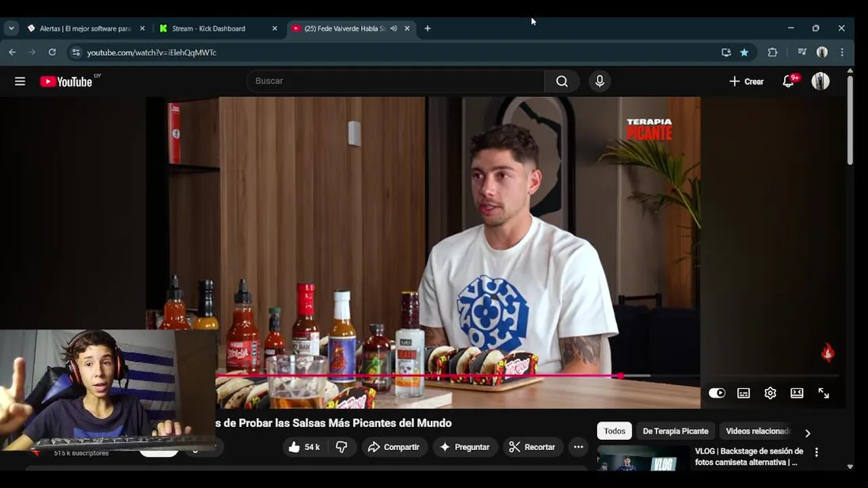Go forward with the browser forward arrow
The height and width of the screenshot is (488, 868).
[x=32, y=52]
